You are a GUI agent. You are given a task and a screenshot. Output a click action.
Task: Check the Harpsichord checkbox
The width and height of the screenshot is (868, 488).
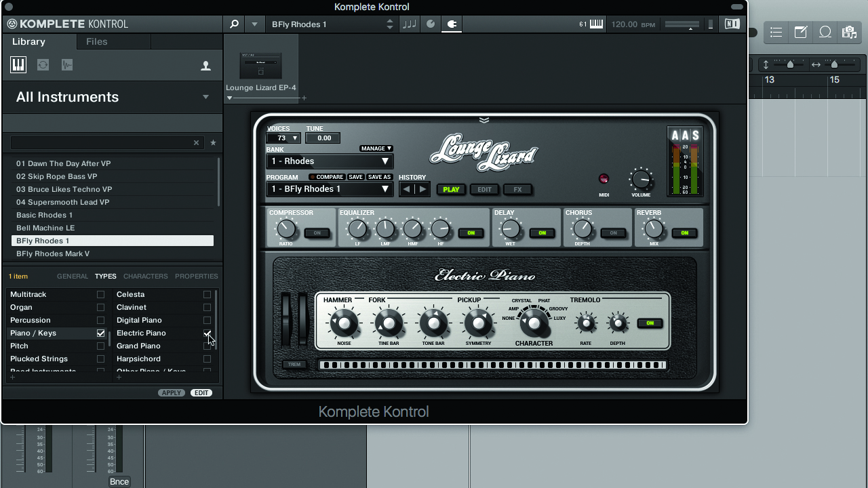[x=207, y=359]
